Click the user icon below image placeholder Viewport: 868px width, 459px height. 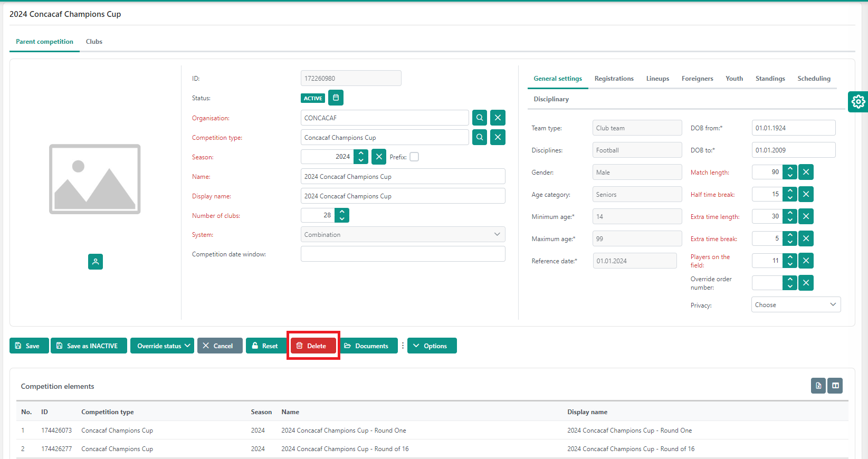pos(96,262)
